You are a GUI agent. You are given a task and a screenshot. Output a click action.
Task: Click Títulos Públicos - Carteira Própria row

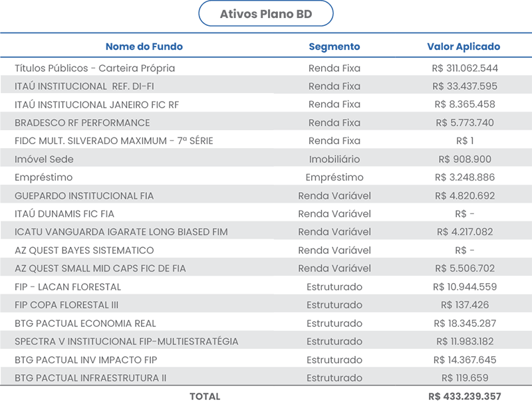pyautogui.click(x=95, y=68)
